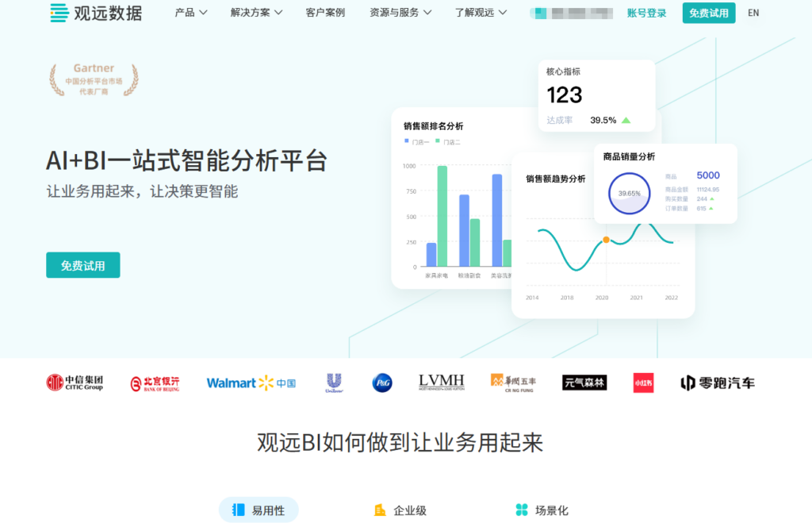Click the CITIC Group logo
Image resolution: width=812 pixels, height=527 pixels.
click(x=75, y=383)
